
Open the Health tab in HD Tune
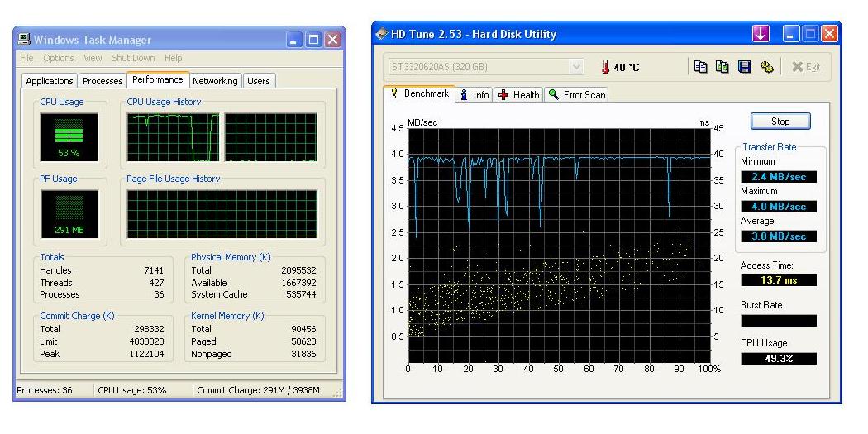tap(518, 95)
